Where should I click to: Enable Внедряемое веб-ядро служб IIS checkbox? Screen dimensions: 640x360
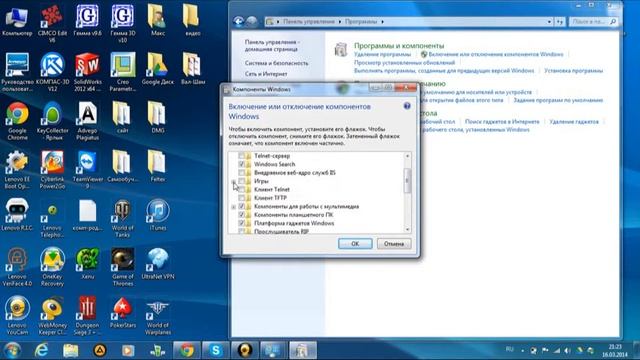click(241, 173)
